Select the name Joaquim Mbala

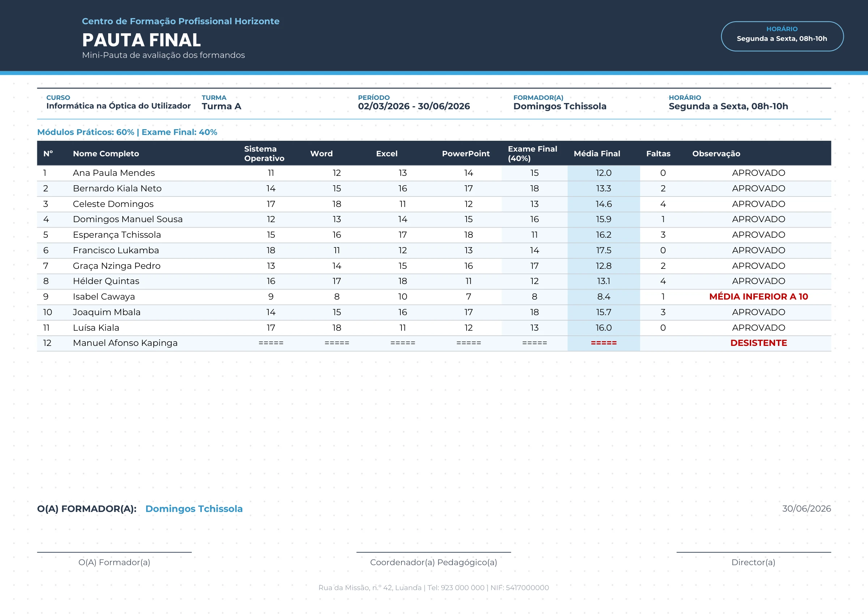pyautogui.click(x=107, y=312)
